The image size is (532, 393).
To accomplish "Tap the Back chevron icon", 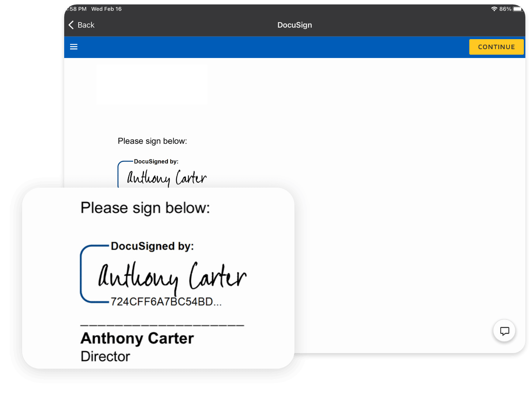I will (x=71, y=25).
